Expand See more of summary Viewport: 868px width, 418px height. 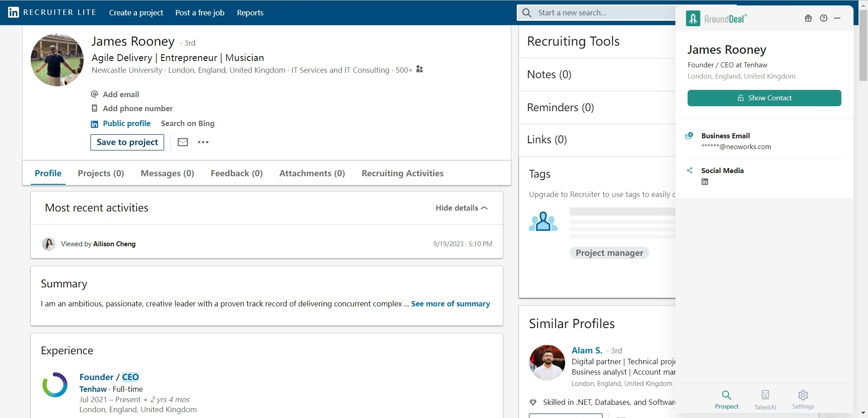pyautogui.click(x=450, y=304)
